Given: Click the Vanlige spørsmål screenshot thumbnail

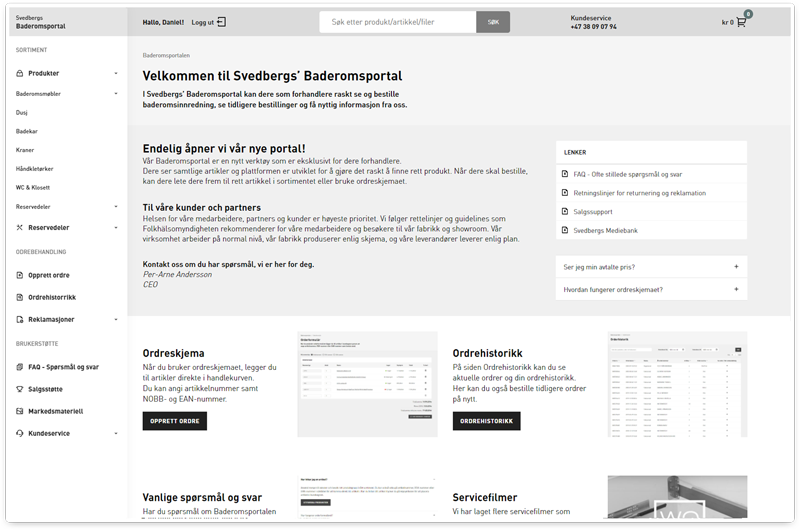Looking at the screenshot, I should [x=367, y=497].
